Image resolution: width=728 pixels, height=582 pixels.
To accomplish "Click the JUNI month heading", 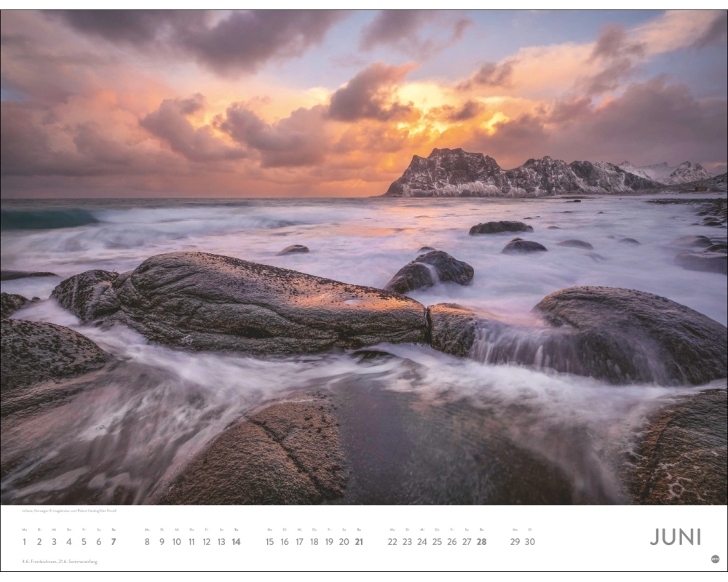I will click(x=675, y=538).
